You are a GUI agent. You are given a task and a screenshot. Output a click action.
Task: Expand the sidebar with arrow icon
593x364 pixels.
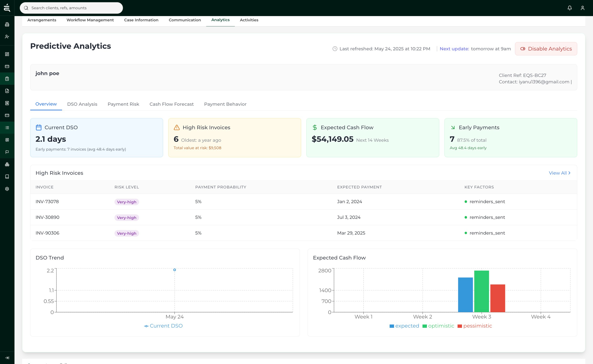[x=7, y=358]
